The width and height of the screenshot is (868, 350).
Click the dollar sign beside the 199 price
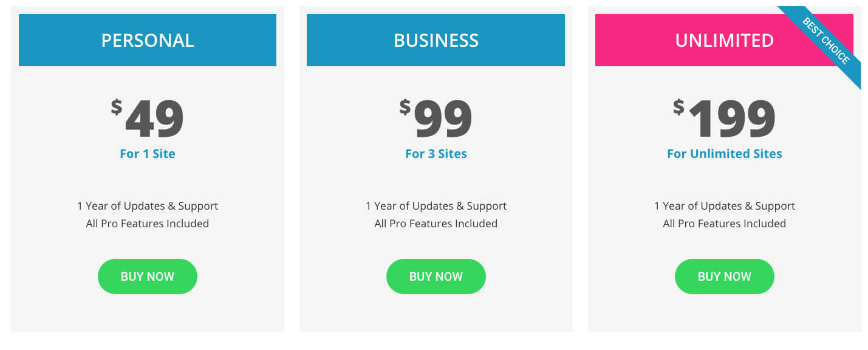pos(678,107)
